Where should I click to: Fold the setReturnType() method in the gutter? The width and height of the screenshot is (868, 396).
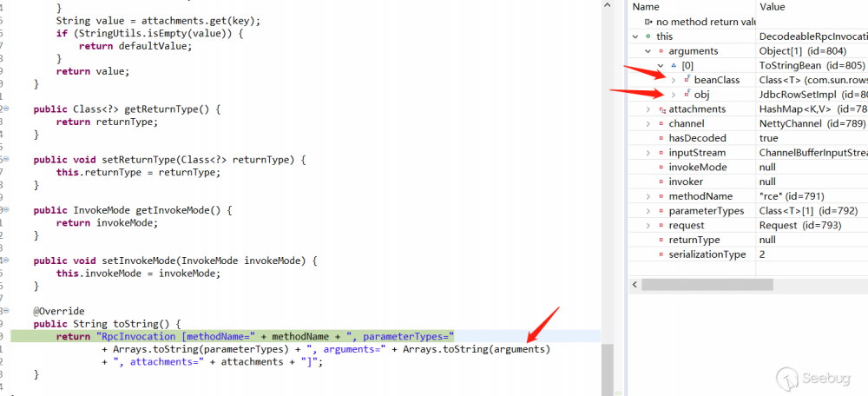[5, 160]
